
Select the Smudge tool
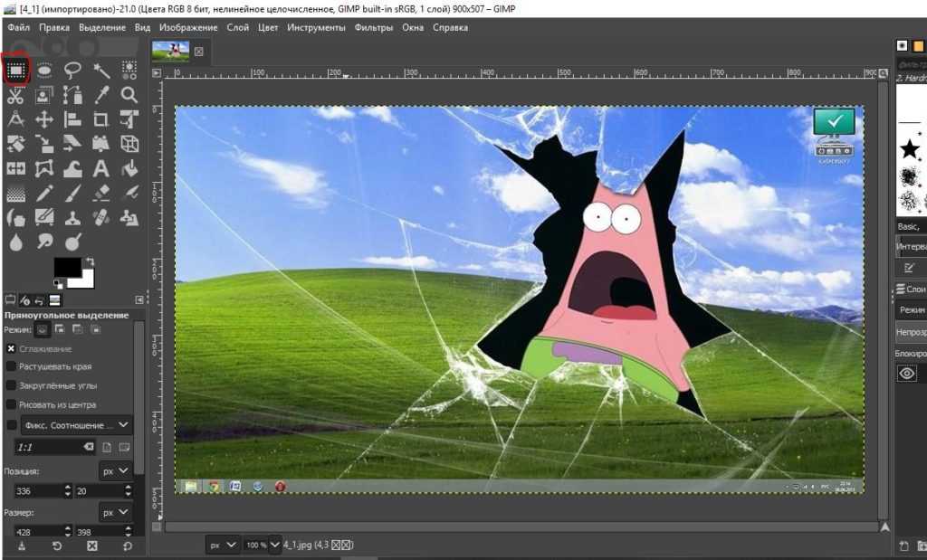[x=44, y=242]
